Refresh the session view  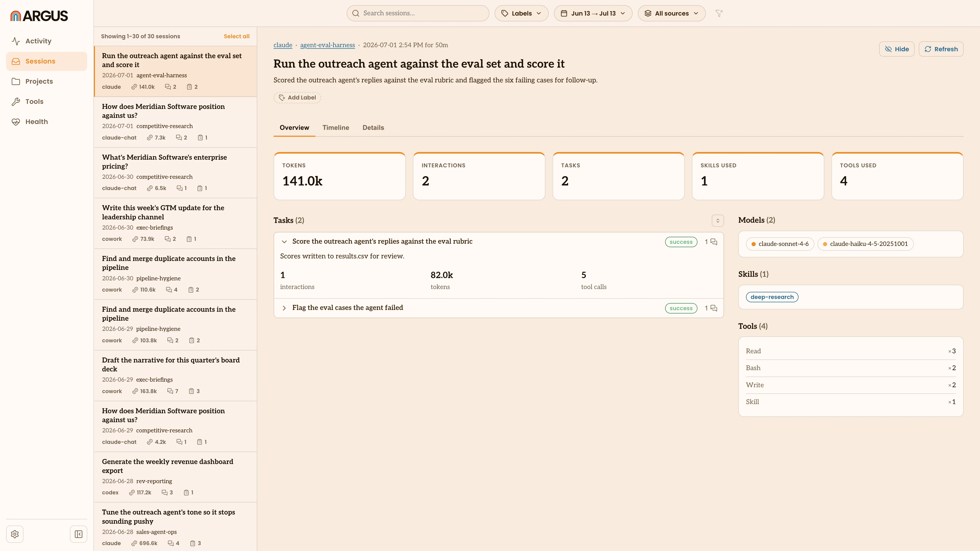(x=941, y=49)
